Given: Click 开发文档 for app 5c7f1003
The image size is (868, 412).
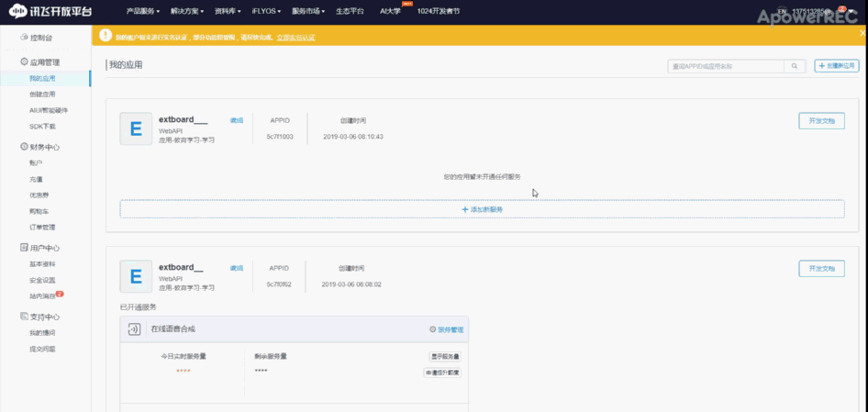Looking at the screenshot, I should pyautogui.click(x=821, y=121).
